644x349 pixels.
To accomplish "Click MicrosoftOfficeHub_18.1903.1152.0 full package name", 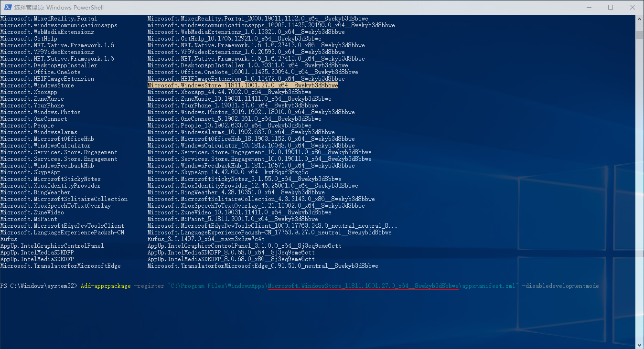I will pos(251,139).
